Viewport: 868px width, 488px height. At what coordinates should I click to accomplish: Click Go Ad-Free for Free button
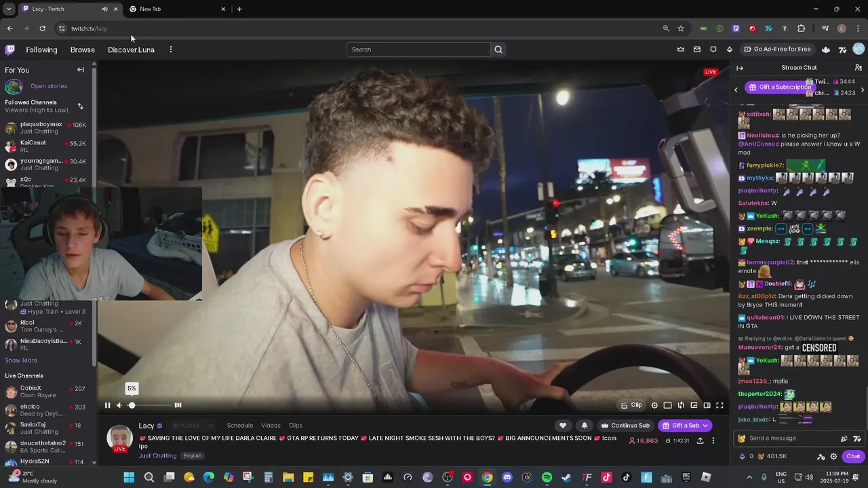777,49
